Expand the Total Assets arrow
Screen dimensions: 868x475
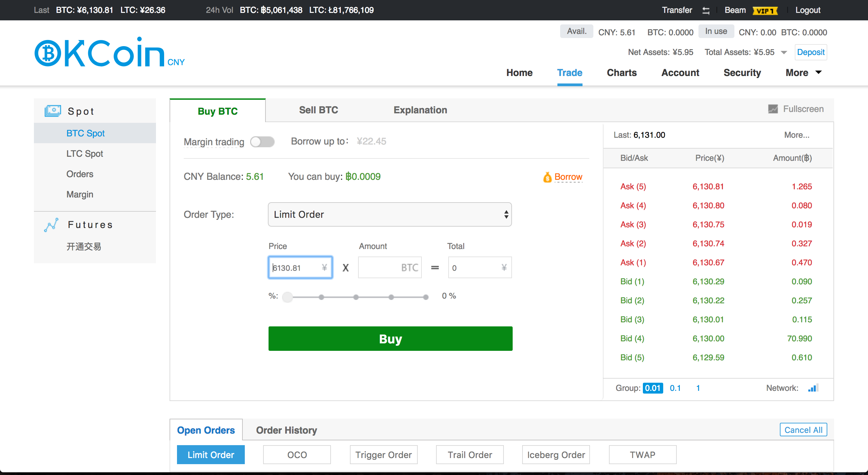[x=784, y=52]
